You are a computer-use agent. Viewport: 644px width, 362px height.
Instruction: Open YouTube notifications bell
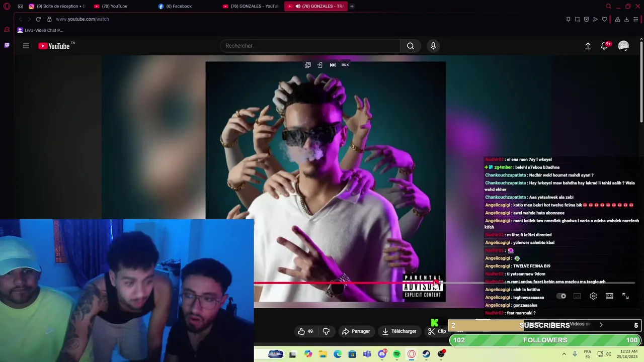pos(605,46)
